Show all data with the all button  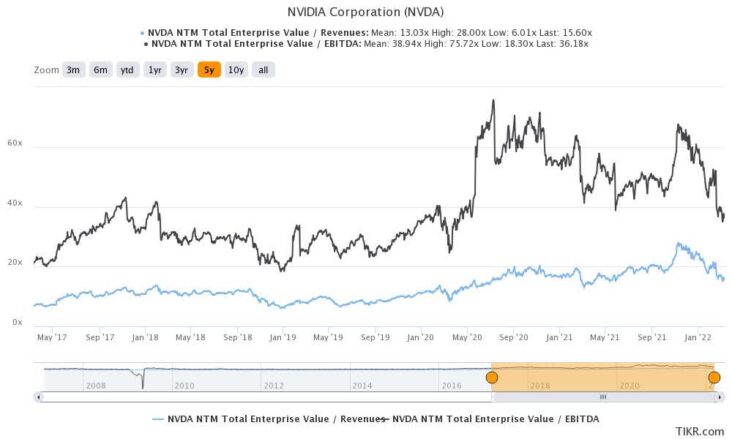point(262,70)
